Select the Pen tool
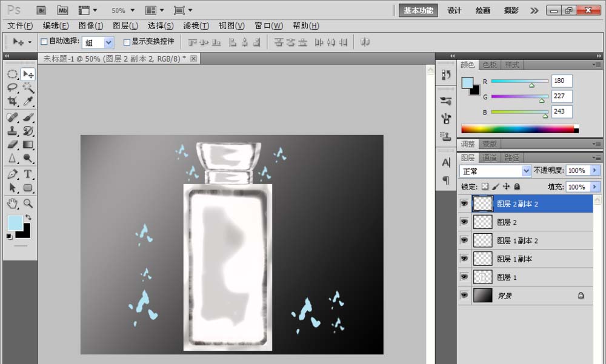Screen dimensions: 606x364 point(12,174)
